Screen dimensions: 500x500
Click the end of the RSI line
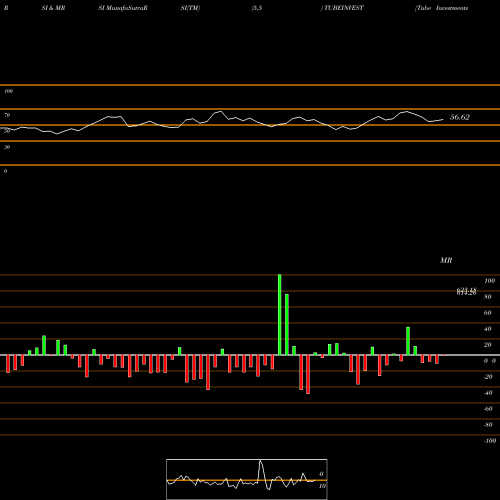tap(443, 119)
